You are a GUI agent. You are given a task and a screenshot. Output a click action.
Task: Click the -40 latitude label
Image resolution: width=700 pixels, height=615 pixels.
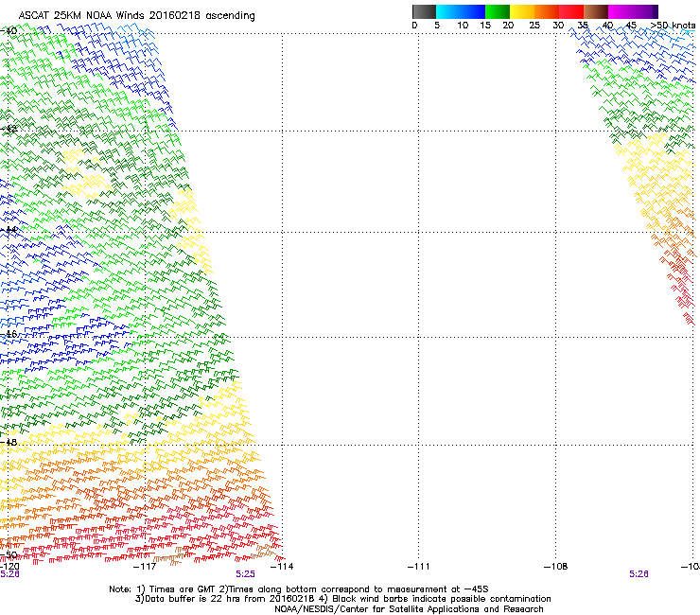point(9,31)
